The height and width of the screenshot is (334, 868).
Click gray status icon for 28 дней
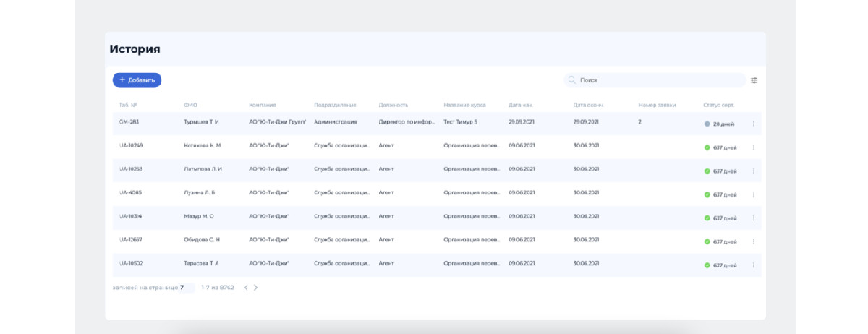pos(707,124)
